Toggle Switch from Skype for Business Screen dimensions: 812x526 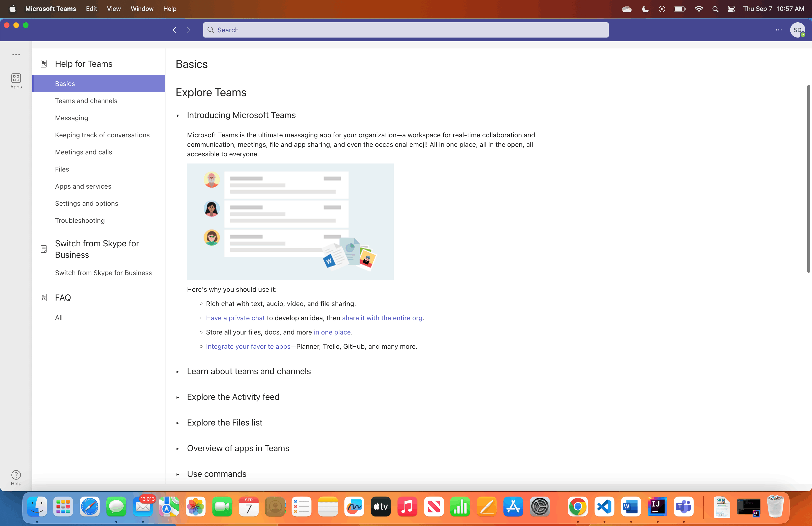pos(96,249)
